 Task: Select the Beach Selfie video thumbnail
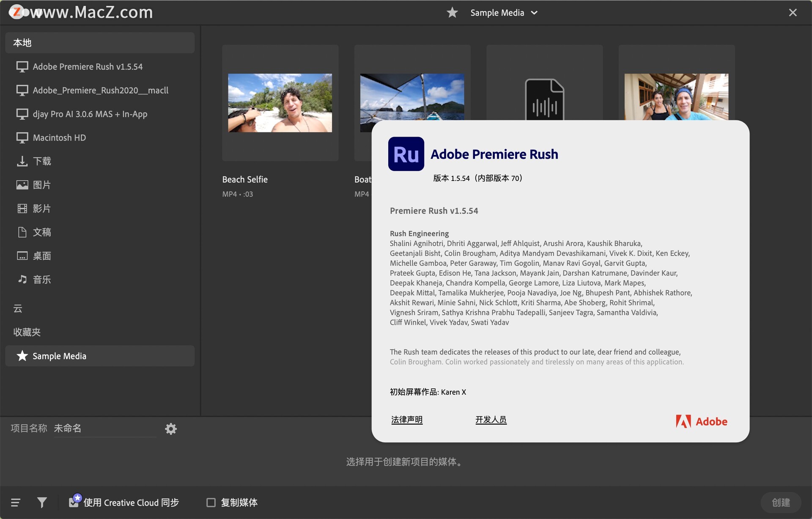(280, 103)
